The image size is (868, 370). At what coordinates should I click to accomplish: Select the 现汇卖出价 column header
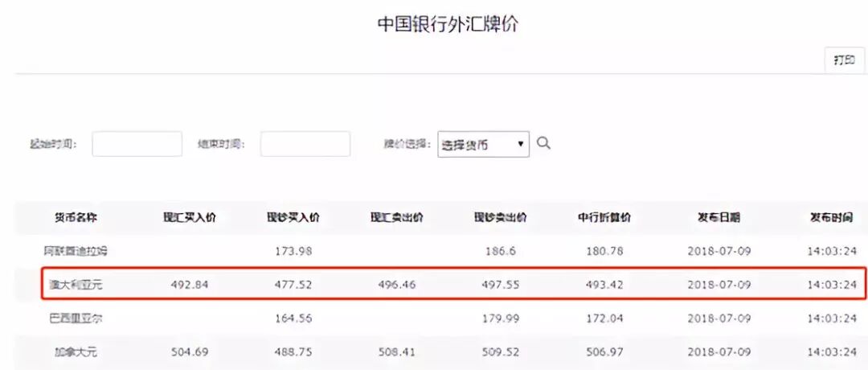(397, 218)
